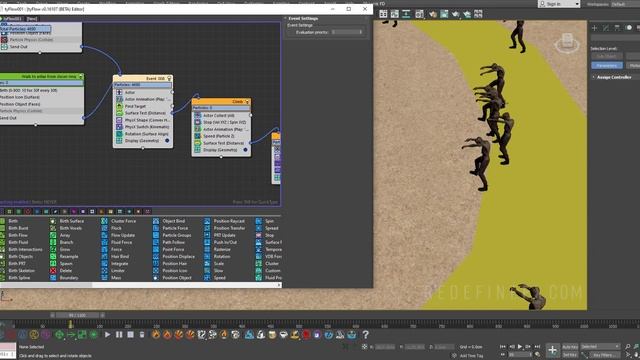Click the ViewCube in the viewport
The height and width of the screenshot is (360, 640).
click(567, 42)
